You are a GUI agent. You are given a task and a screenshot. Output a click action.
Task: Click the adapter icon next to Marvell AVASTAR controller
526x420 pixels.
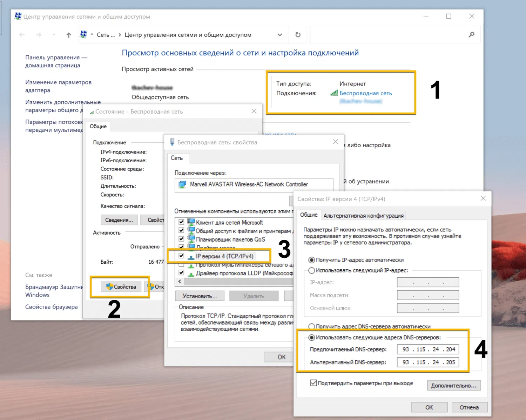(x=182, y=184)
